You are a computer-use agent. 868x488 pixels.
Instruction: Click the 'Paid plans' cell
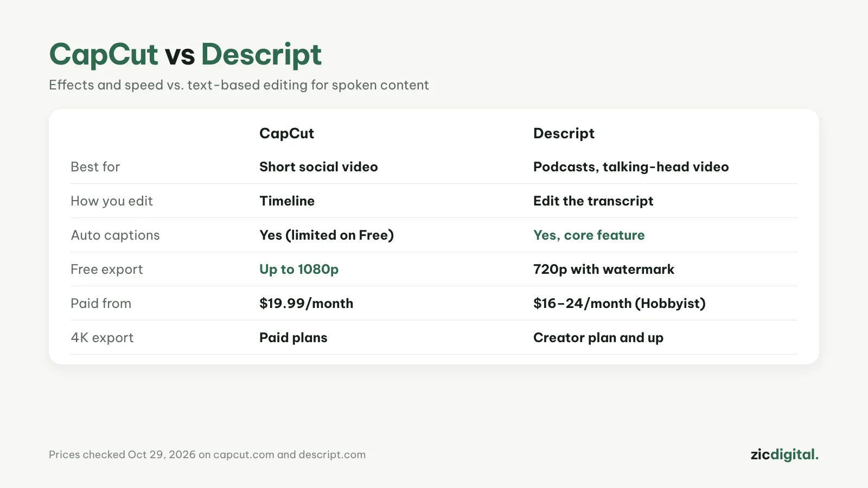[x=293, y=338]
